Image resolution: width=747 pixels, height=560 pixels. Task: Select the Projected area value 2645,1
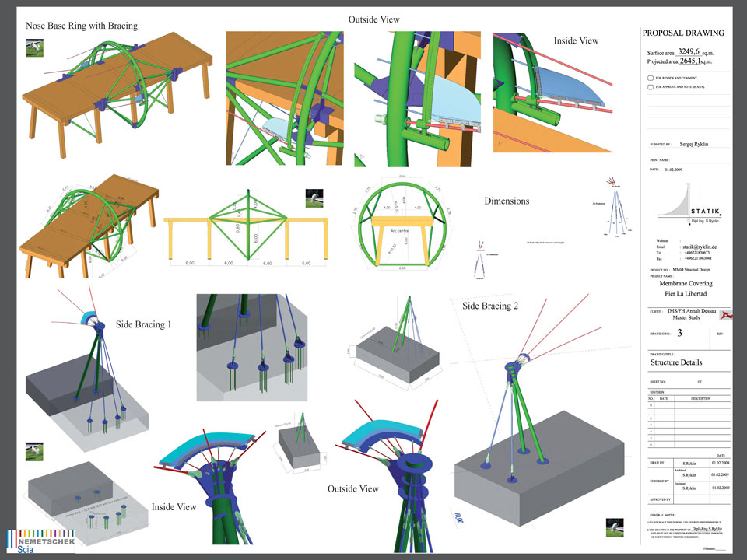coord(696,60)
